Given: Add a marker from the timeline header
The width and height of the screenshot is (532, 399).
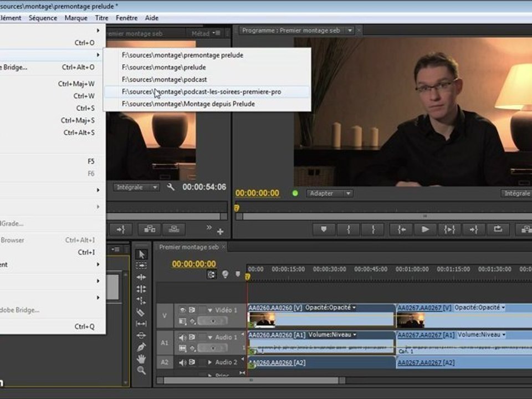Looking at the screenshot, I should 238,274.
